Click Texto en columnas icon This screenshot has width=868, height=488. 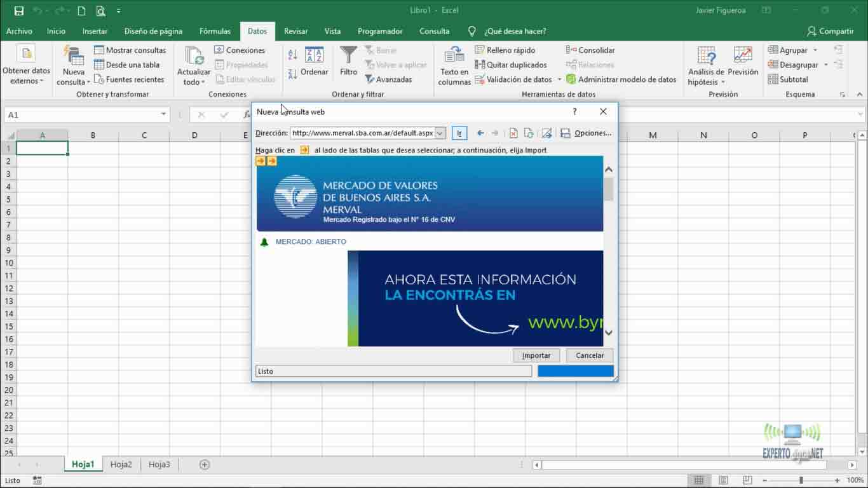[454, 56]
